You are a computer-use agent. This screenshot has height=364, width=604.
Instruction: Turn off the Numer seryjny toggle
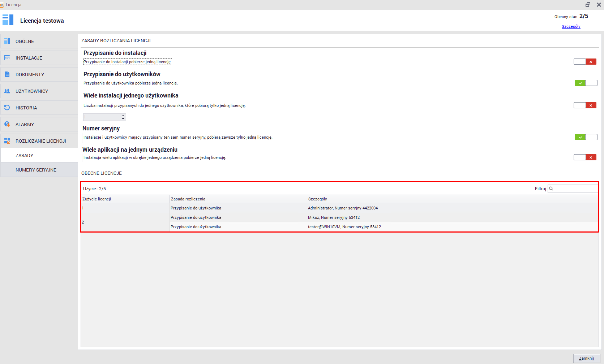pyautogui.click(x=586, y=137)
